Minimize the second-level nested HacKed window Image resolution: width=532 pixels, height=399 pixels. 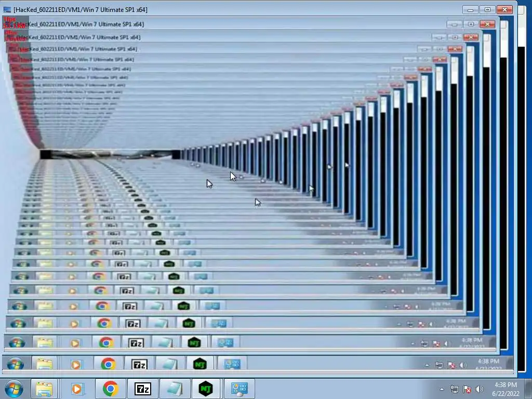[454, 24]
